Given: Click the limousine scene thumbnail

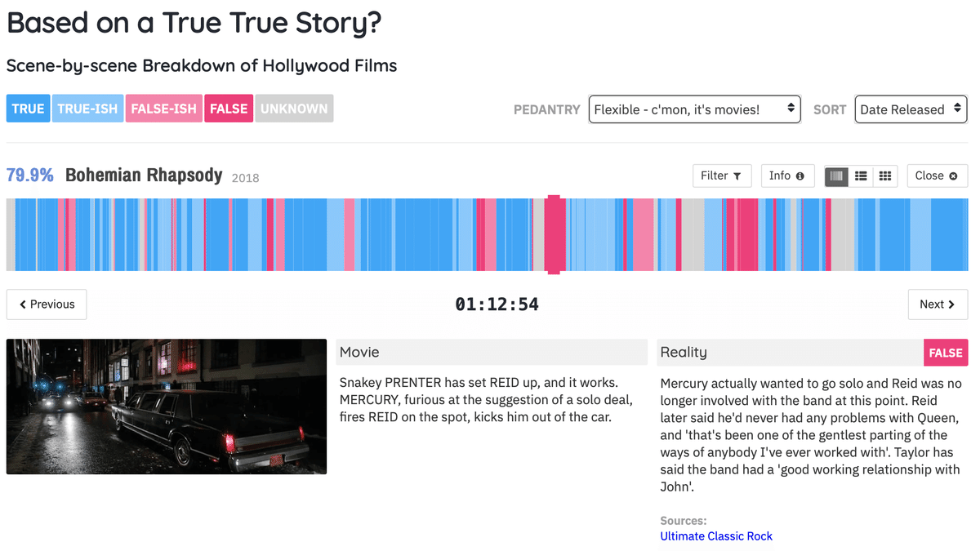Looking at the screenshot, I should (x=167, y=407).
